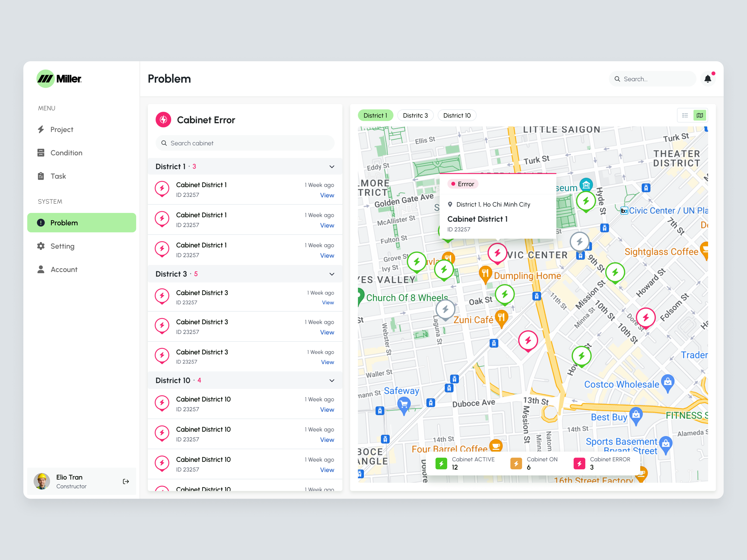The image size is (747, 560).
Task: Select the District 10 tab
Action: coord(457,115)
